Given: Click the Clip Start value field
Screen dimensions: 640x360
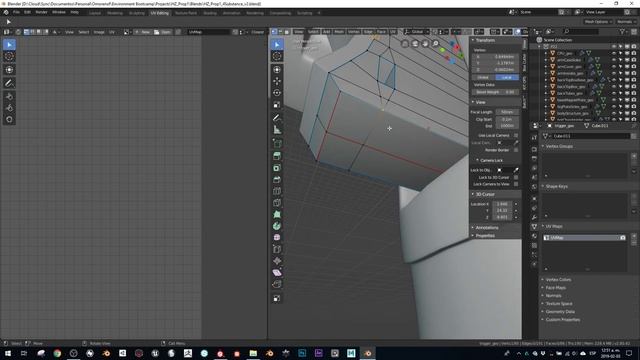Looking at the screenshot, I should (x=507, y=119).
